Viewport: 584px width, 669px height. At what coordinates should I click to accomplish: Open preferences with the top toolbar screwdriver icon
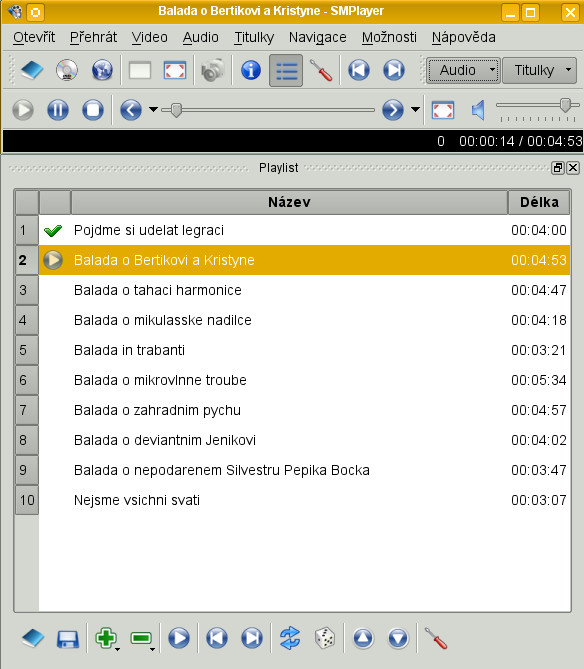321,70
